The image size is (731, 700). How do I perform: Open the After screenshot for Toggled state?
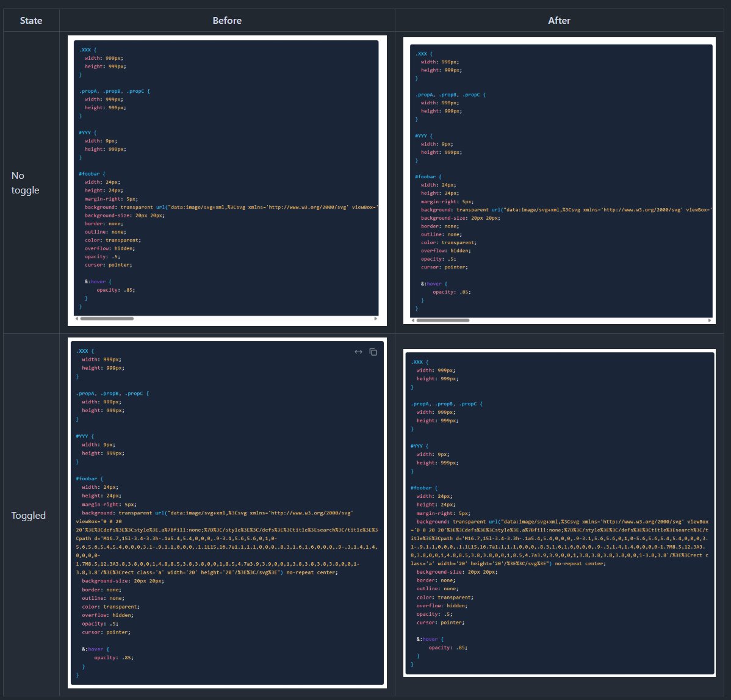560,513
